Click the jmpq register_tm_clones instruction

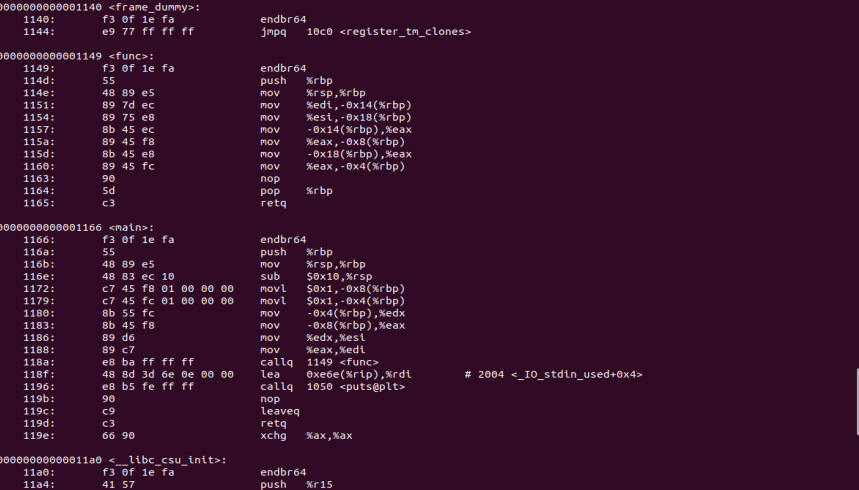pos(365,32)
